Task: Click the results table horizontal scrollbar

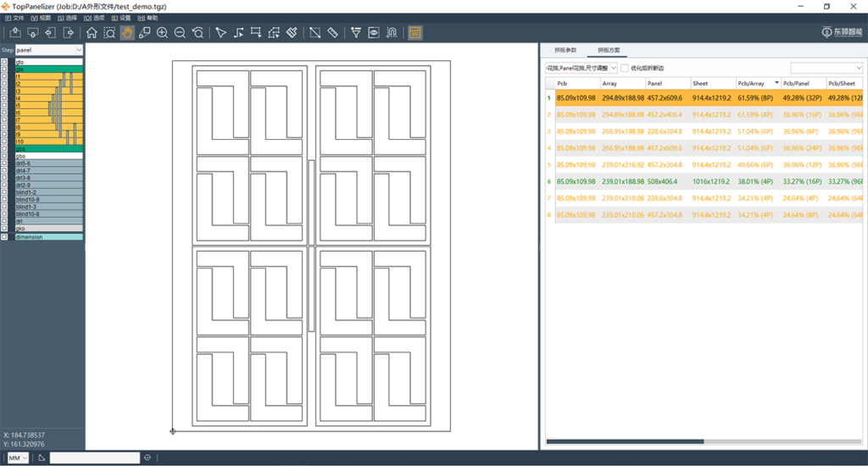Action: click(x=625, y=441)
